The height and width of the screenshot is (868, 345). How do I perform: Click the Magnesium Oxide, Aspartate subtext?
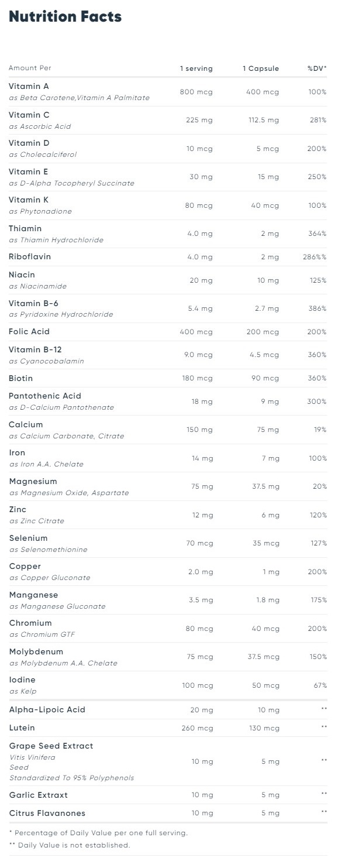69,493
